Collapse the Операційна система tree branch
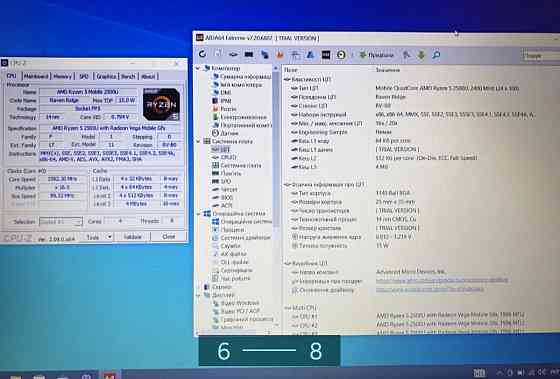Viewport: 560px width, 379px height. [198, 214]
